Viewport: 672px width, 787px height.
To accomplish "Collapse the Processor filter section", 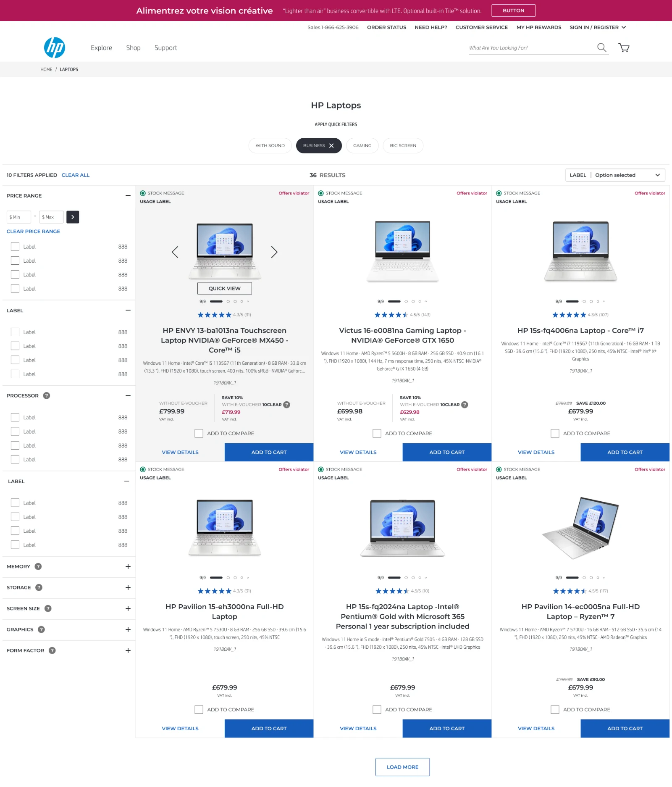I will tap(128, 396).
